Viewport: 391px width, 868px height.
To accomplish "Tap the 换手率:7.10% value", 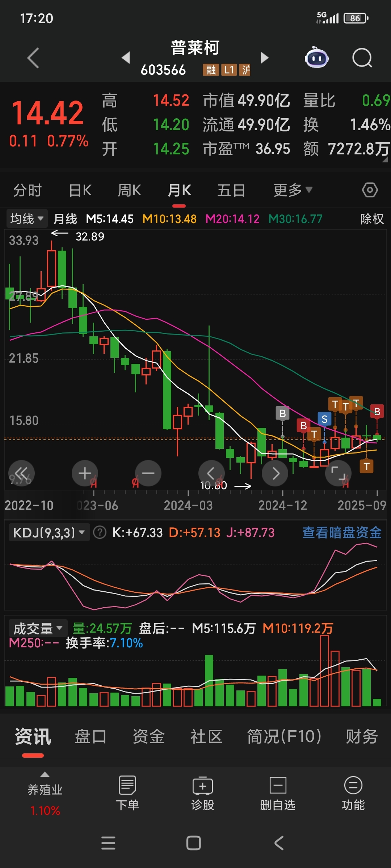I will [x=104, y=643].
